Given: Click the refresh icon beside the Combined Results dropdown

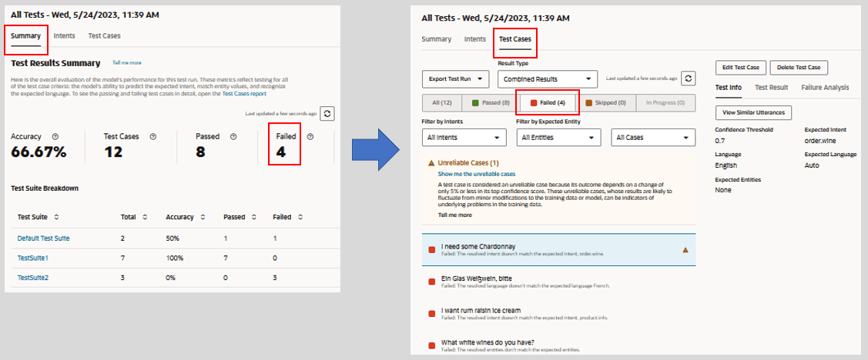Looking at the screenshot, I should (689, 78).
